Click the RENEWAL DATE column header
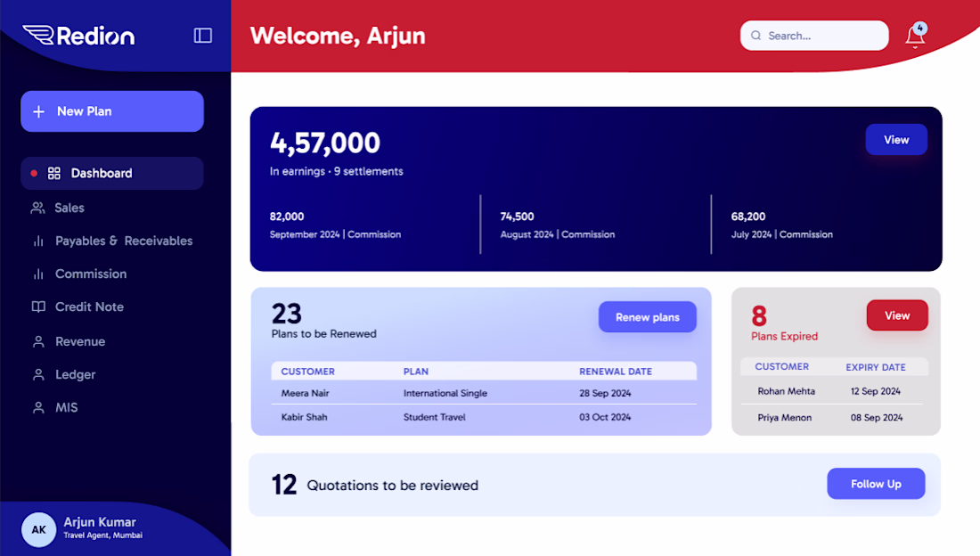This screenshot has width=980, height=556. pos(616,372)
